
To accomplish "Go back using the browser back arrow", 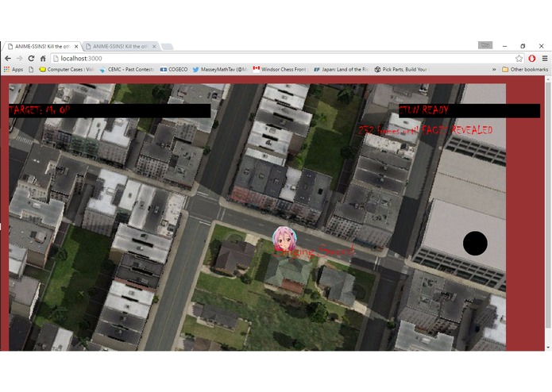I will coord(8,59).
